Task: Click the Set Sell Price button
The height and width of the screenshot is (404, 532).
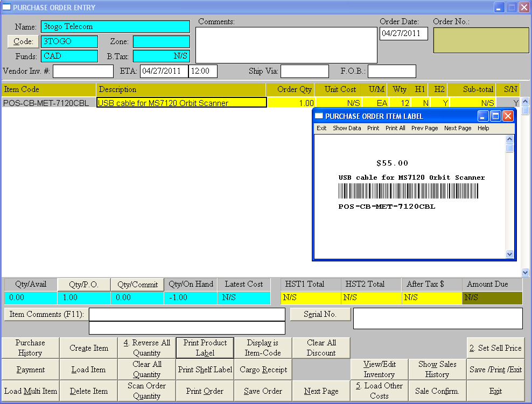Action: coord(495,348)
